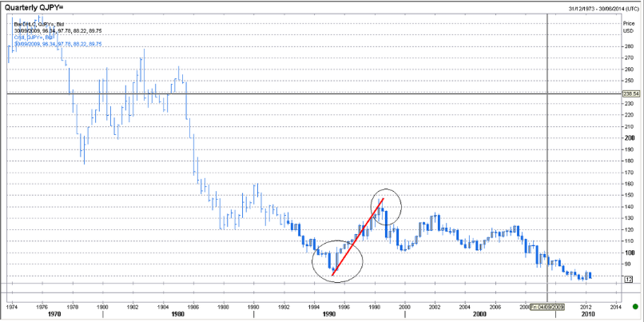Click the 1990 decade label on time axis
This screenshot has height=322, width=644.
[x=328, y=315]
